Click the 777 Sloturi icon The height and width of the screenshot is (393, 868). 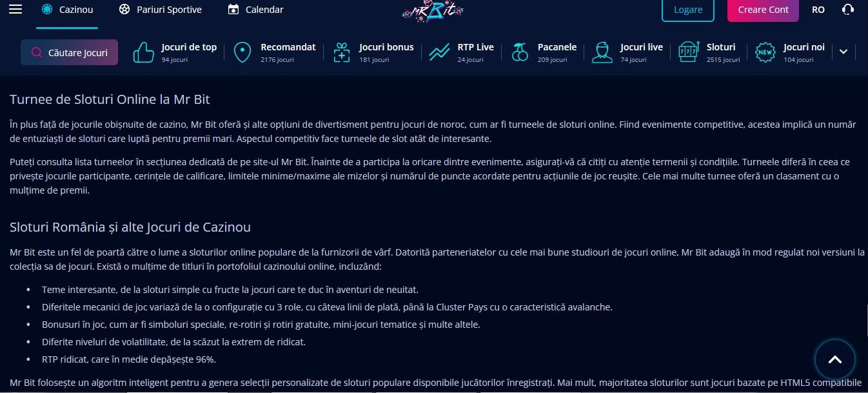coord(689,52)
